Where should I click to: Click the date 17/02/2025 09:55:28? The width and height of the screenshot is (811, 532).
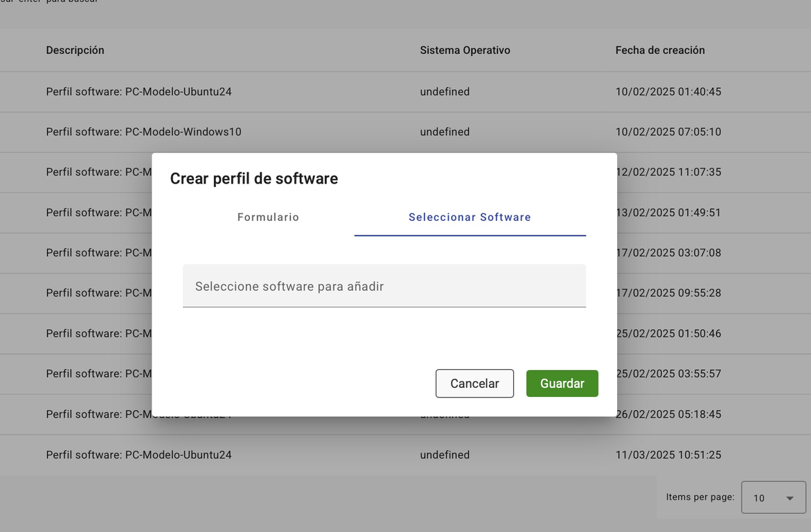(670, 293)
